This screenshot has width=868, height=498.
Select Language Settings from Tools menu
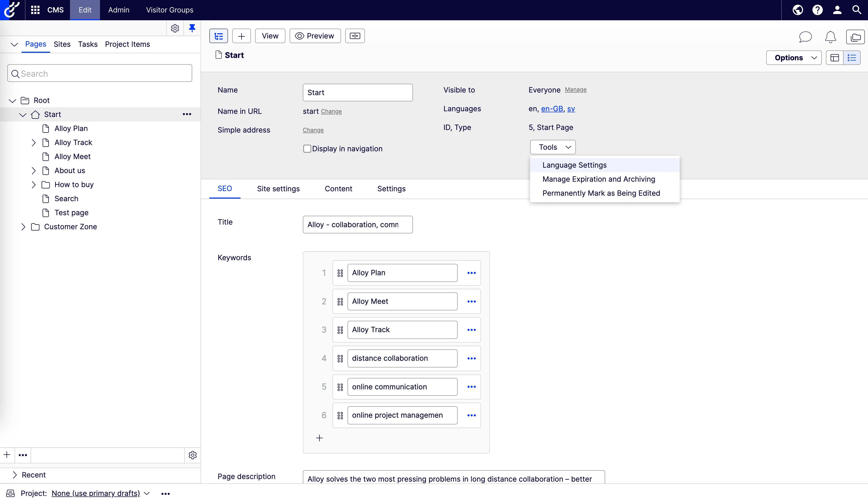point(605,165)
